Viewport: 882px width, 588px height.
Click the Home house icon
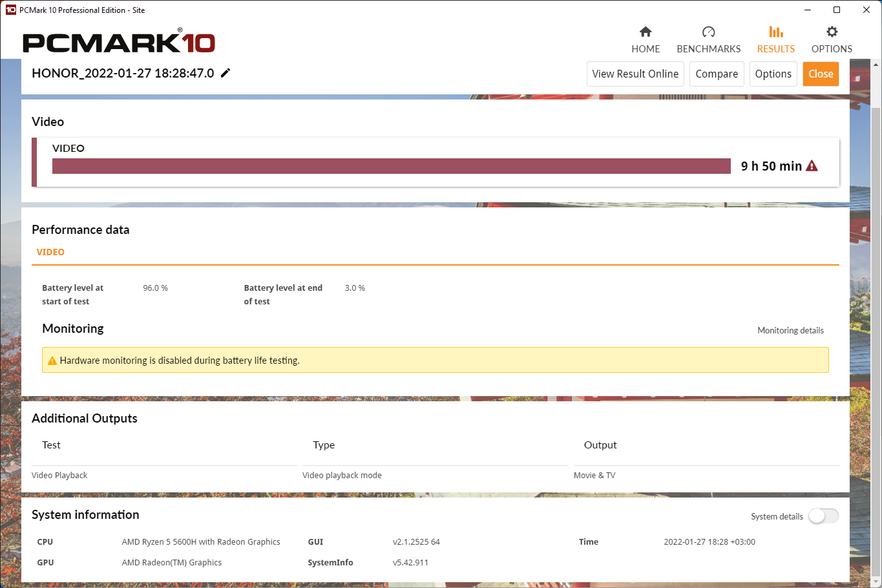coord(646,32)
